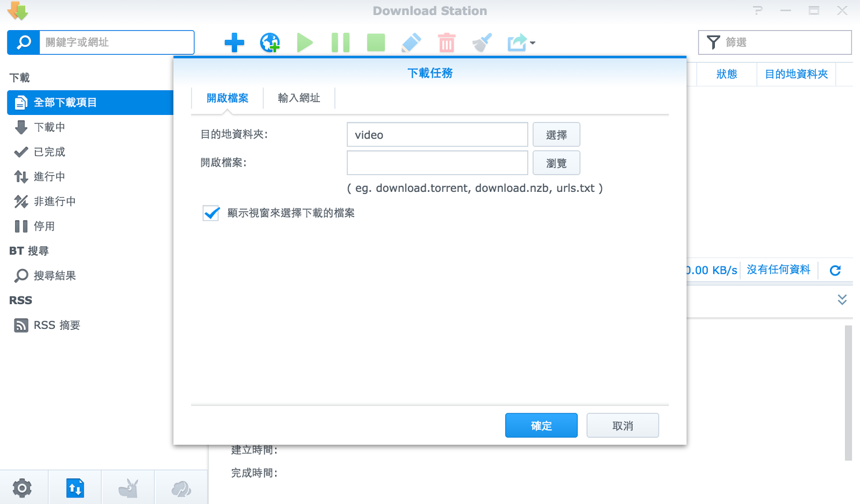Image resolution: width=860 pixels, height=504 pixels.
Task: Click the pencil edit task icon
Action: point(411,42)
